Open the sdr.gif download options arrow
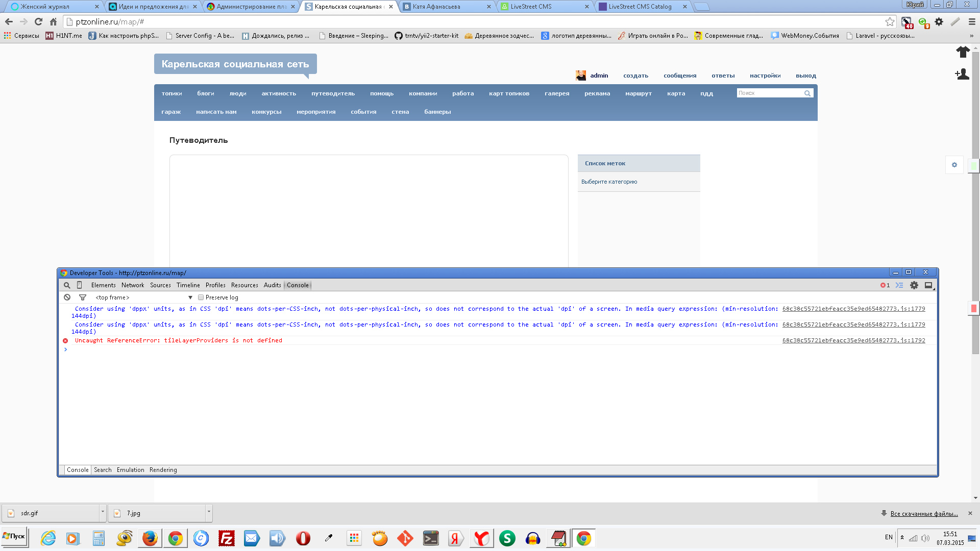 103,512
